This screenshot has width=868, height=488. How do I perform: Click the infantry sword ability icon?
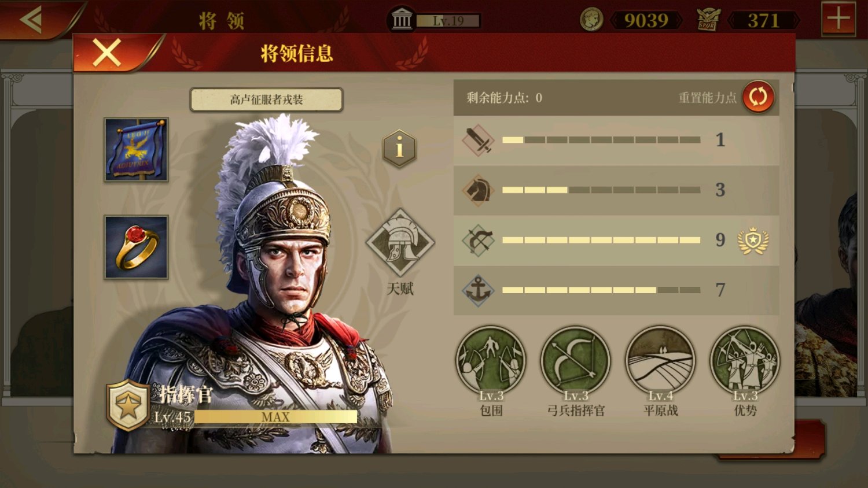click(478, 141)
